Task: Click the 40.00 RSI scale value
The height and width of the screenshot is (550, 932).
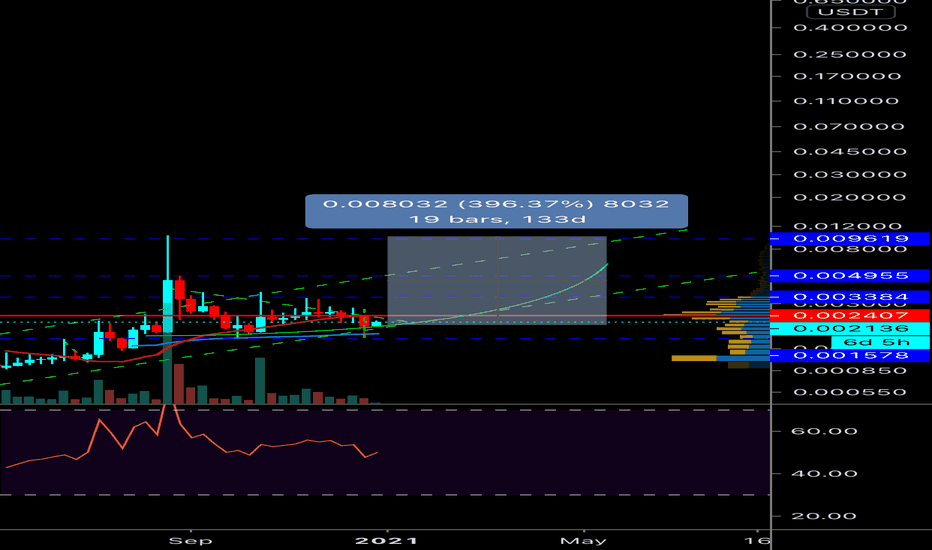Action: click(x=824, y=474)
